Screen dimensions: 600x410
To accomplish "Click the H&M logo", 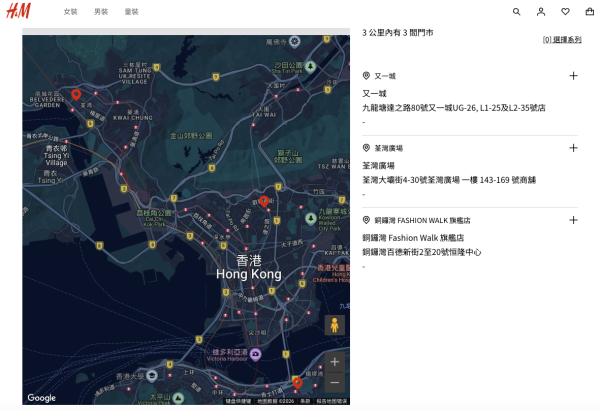I will point(18,11).
